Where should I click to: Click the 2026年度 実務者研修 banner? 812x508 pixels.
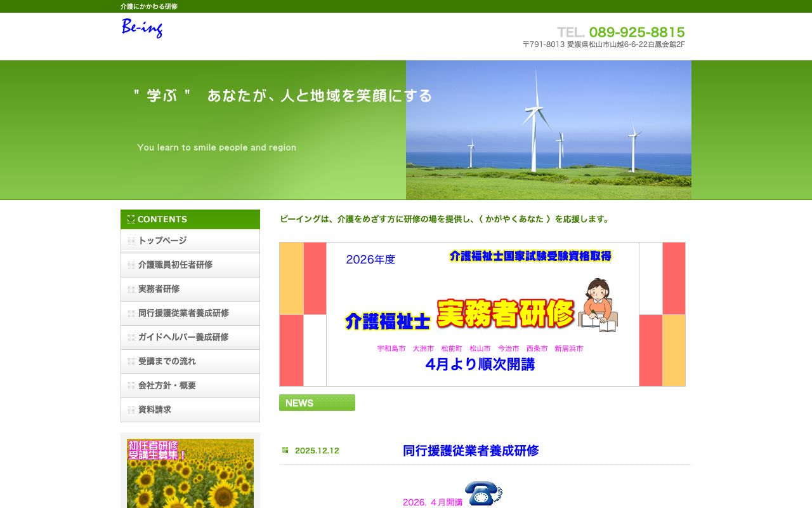[x=482, y=314]
